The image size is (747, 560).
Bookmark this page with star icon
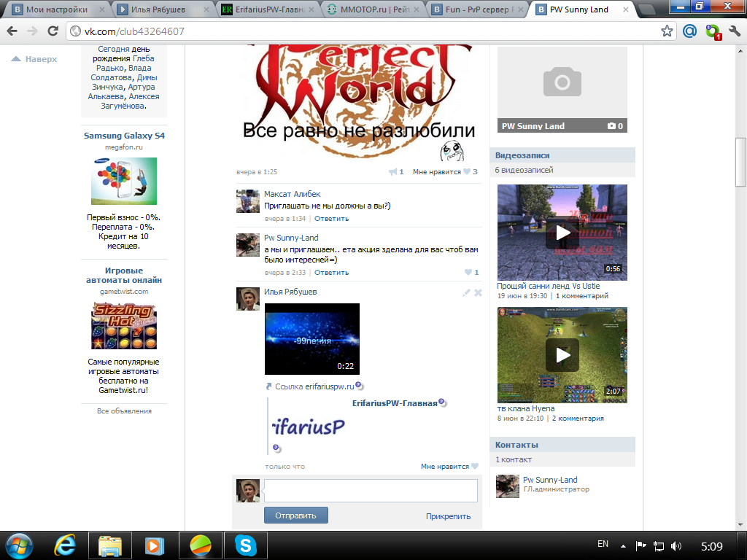[x=667, y=31]
